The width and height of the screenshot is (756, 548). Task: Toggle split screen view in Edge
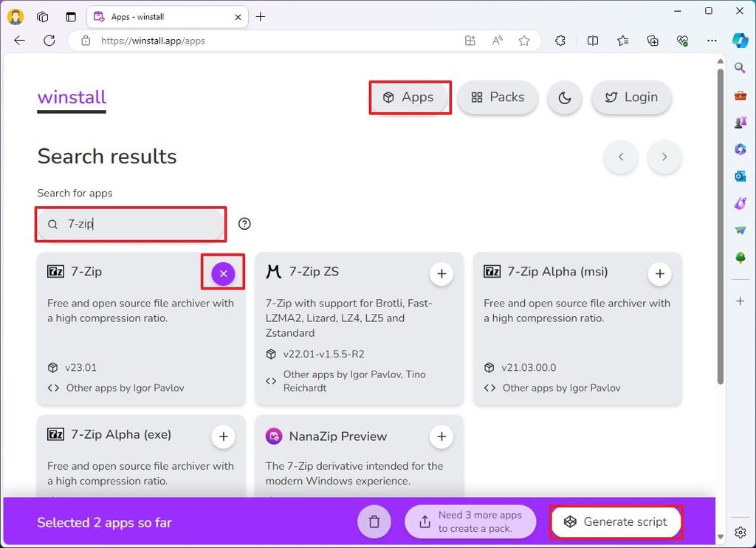[593, 41]
